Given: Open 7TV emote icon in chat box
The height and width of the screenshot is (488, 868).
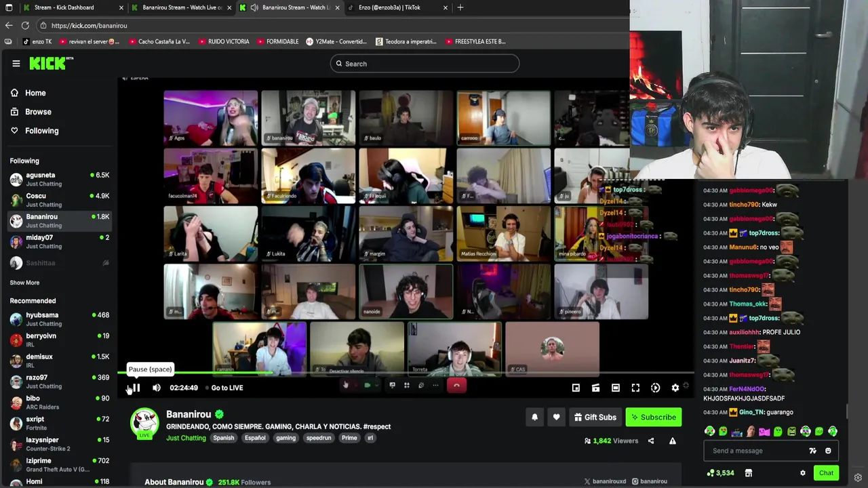Looking at the screenshot, I should coord(812,451).
